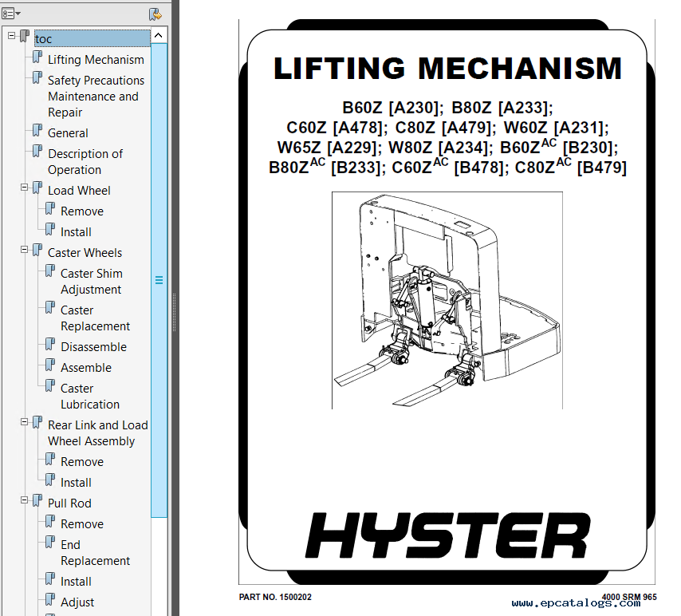Go to Caster Shim Adjustment bookmark

pyautogui.click(x=91, y=281)
